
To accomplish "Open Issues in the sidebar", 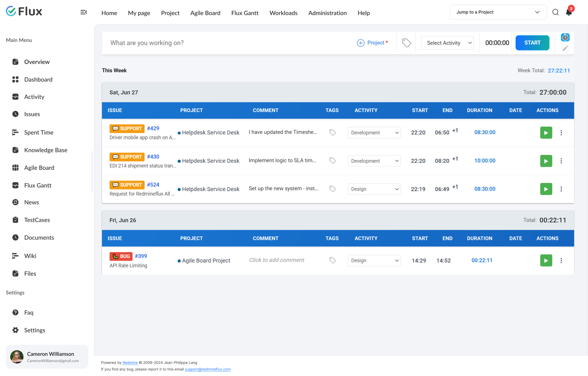I will (x=32, y=114).
